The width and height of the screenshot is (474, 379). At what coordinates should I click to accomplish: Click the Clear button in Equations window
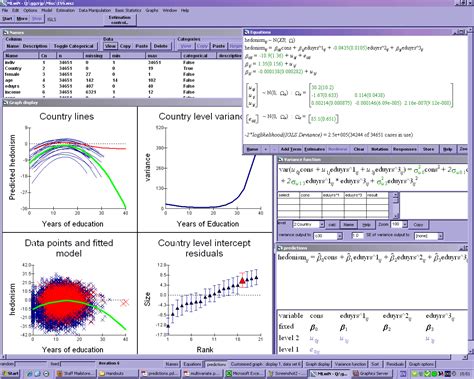pyautogui.click(x=359, y=149)
